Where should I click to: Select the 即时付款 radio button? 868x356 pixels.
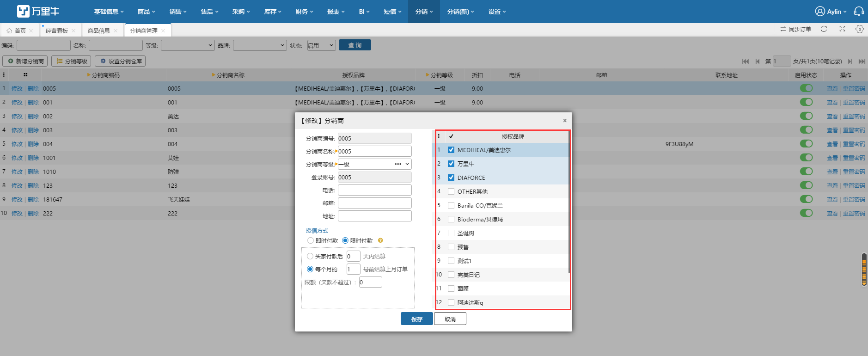click(x=311, y=240)
